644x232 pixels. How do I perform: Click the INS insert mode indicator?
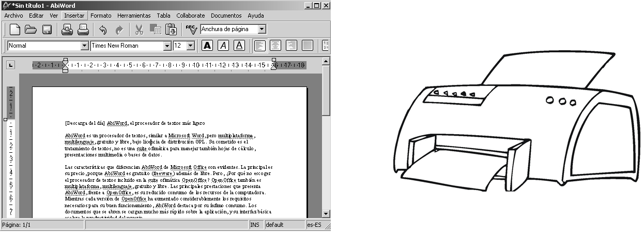coord(256,225)
